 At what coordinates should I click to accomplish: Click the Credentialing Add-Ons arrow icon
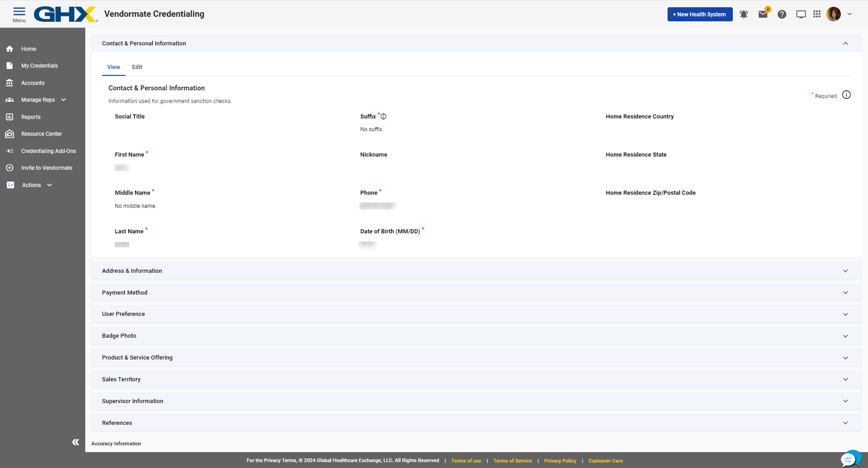tap(10, 151)
